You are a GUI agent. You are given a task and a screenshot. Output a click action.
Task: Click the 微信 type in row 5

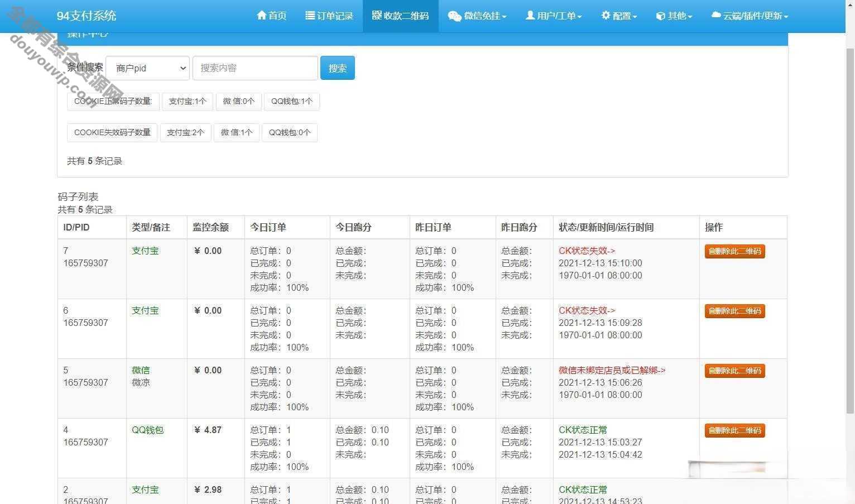(x=141, y=370)
